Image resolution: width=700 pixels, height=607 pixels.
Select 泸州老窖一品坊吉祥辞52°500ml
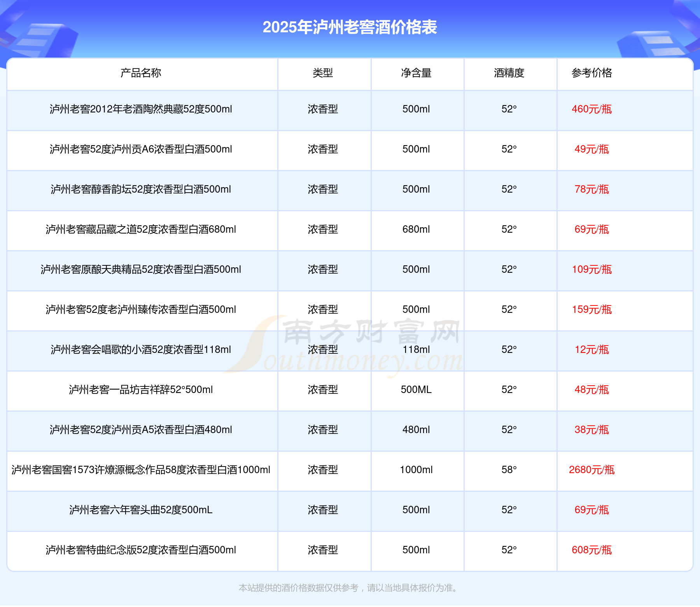(x=141, y=390)
